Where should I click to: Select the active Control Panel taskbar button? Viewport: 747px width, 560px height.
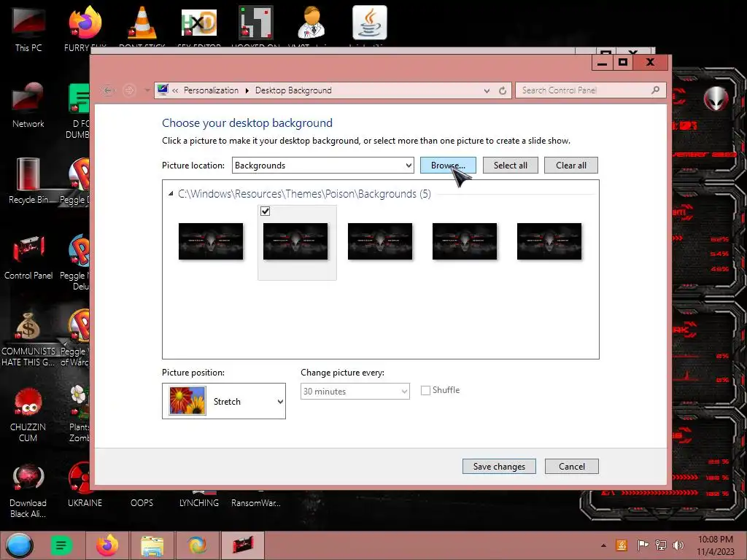pos(243,545)
